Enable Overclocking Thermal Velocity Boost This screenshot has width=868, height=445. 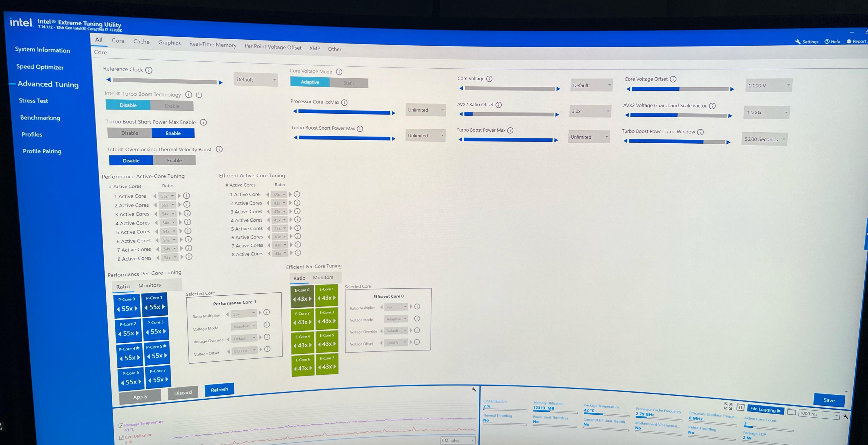(174, 161)
